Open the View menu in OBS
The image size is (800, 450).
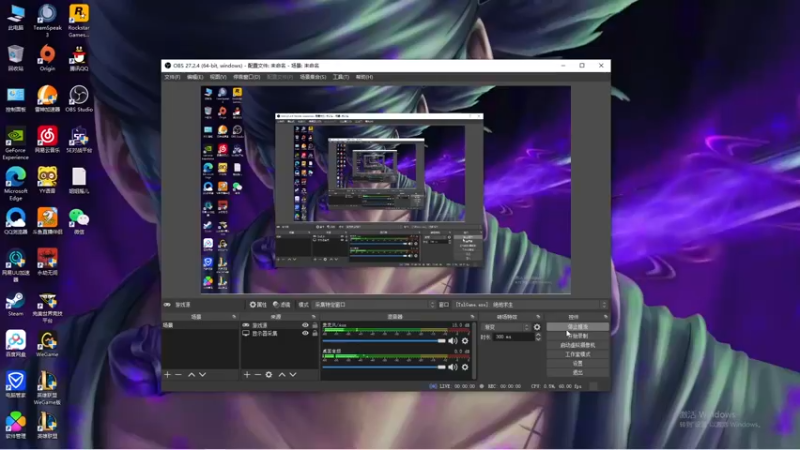(x=218, y=77)
